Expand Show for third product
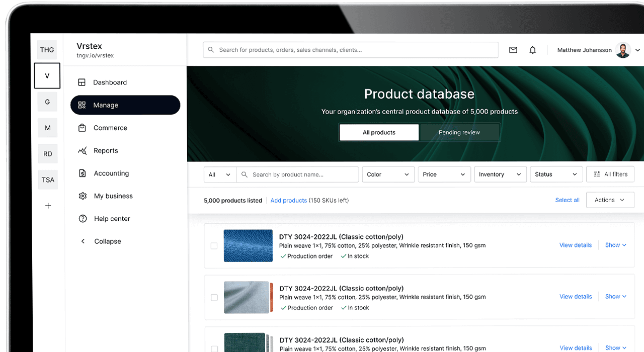 click(616, 348)
